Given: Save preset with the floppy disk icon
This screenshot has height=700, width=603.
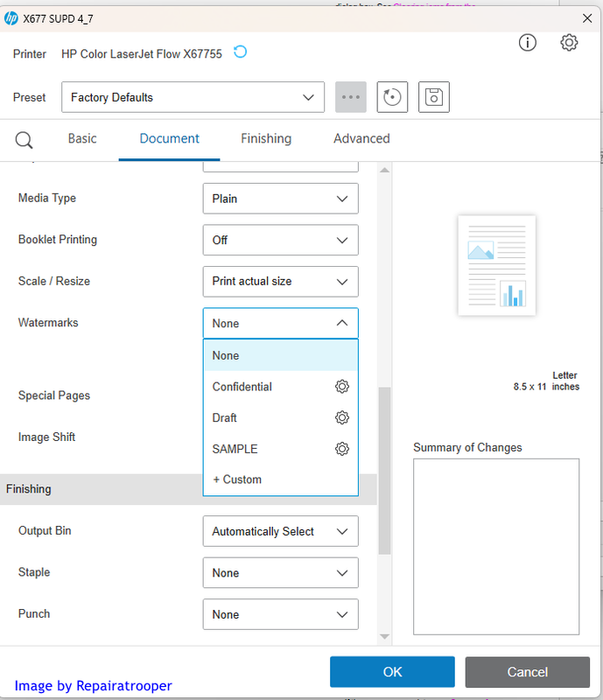Looking at the screenshot, I should click(x=434, y=97).
